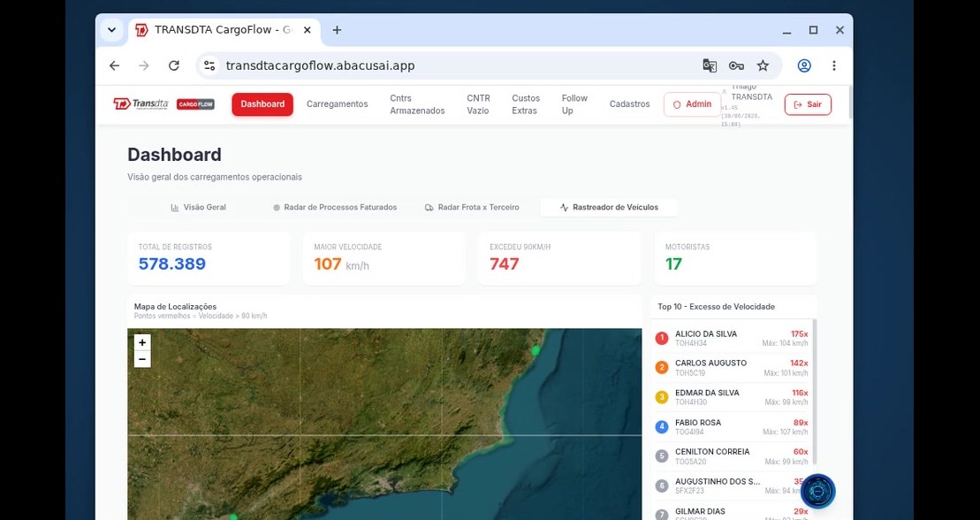The image size is (980, 520).
Task: Click the address bar URL
Action: tap(320, 65)
